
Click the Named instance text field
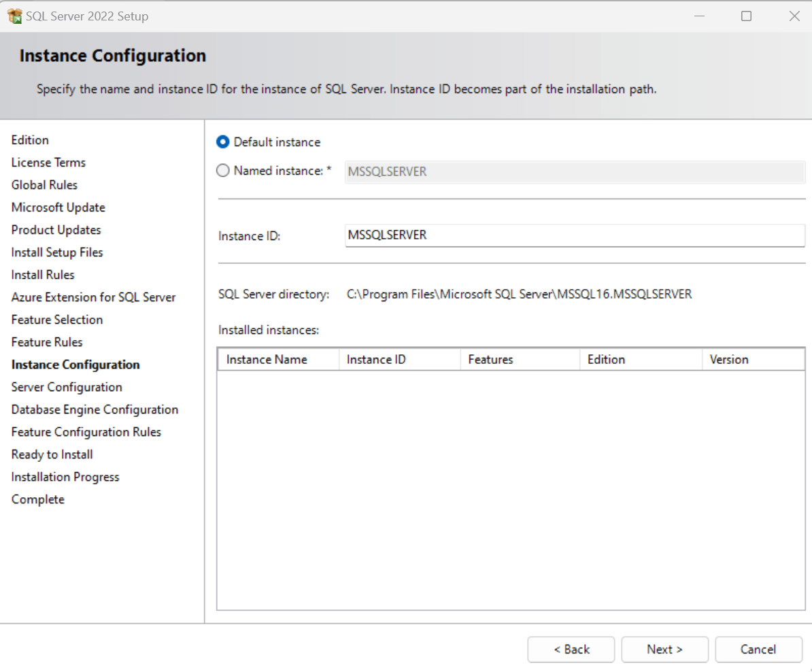575,171
